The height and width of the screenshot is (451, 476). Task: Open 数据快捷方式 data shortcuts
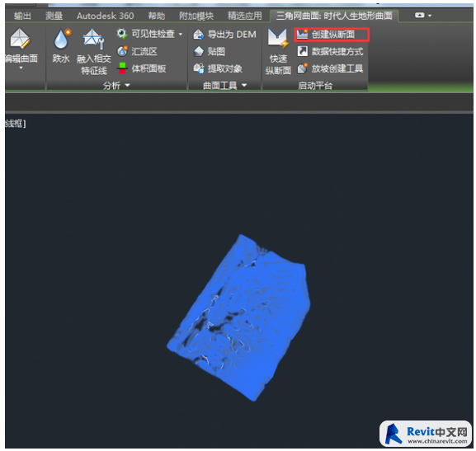(x=330, y=51)
